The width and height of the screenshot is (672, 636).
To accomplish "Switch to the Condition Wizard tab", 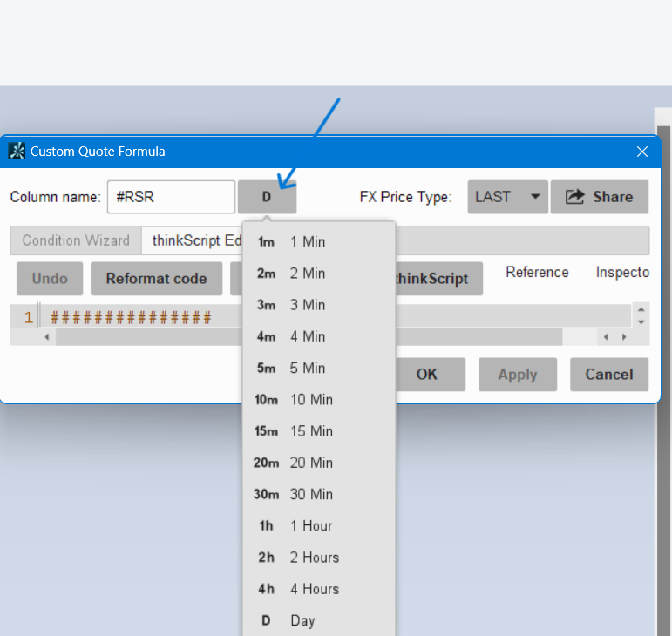I will tap(76, 240).
